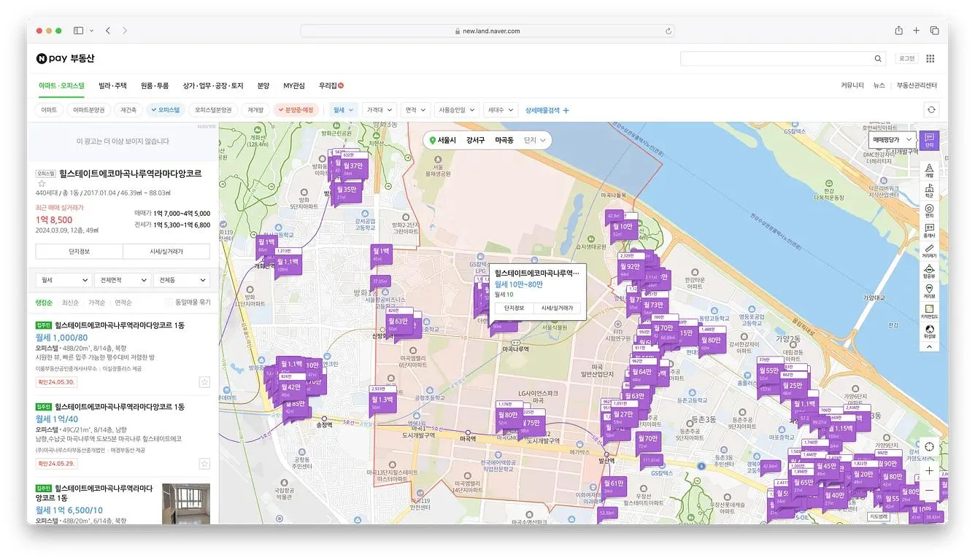Star the 월세 1,000/80 listing

pyautogui.click(x=204, y=382)
